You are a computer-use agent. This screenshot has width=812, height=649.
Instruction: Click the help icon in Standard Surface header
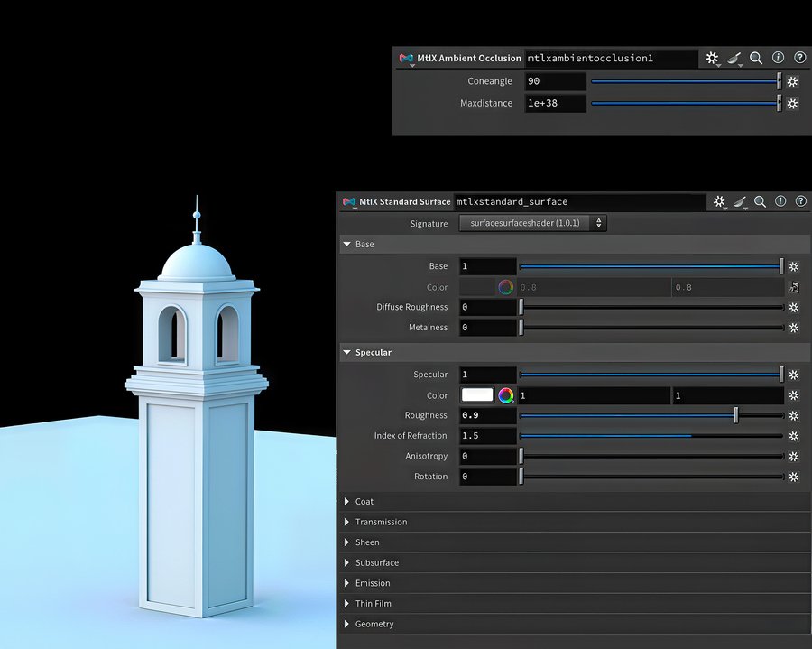(x=800, y=201)
